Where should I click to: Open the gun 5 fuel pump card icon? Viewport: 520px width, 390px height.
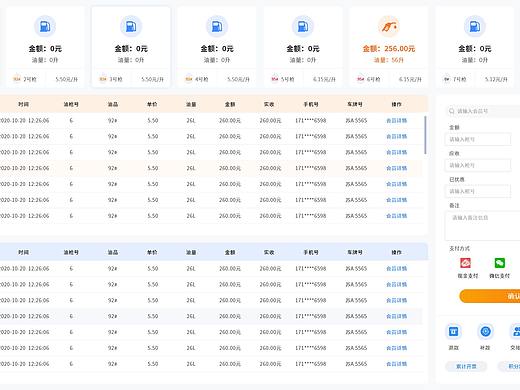[303, 26]
